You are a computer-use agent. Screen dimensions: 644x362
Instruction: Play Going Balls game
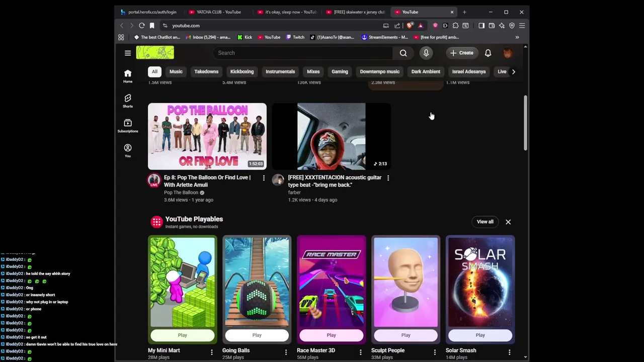pyautogui.click(x=257, y=335)
